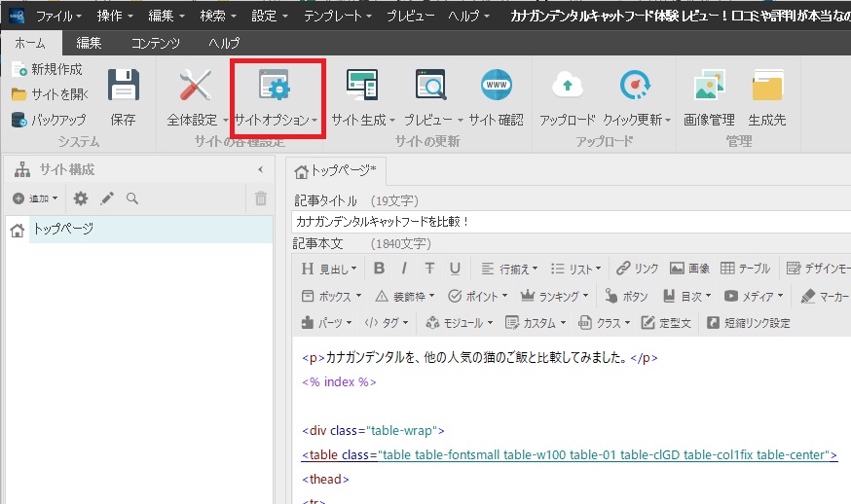Insert a リンク link
The height and width of the screenshot is (504, 851).
pos(637,268)
